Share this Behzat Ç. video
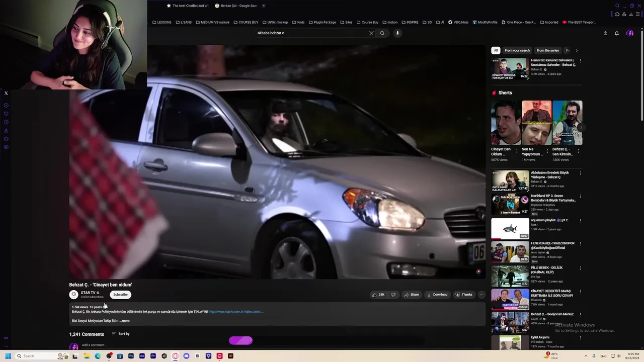Screen dimensions: 644x362 (411, 295)
